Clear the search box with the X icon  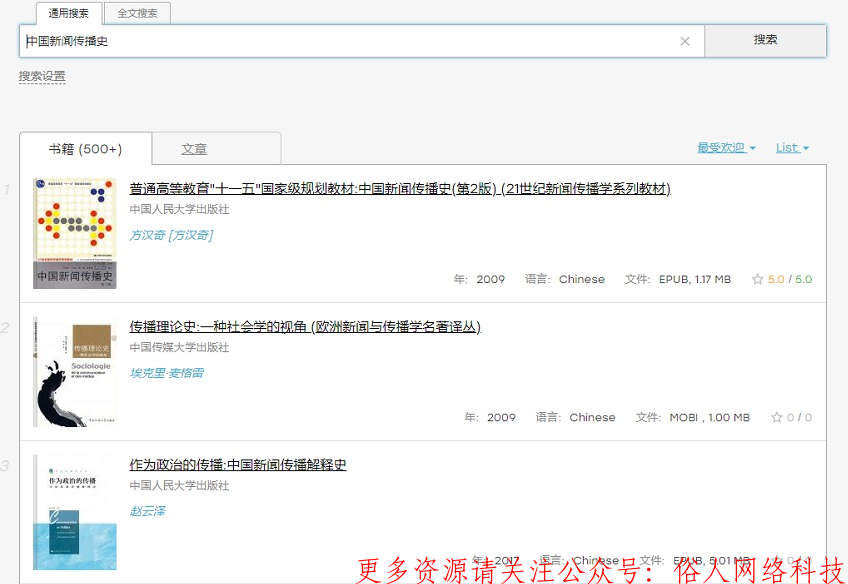click(685, 41)
